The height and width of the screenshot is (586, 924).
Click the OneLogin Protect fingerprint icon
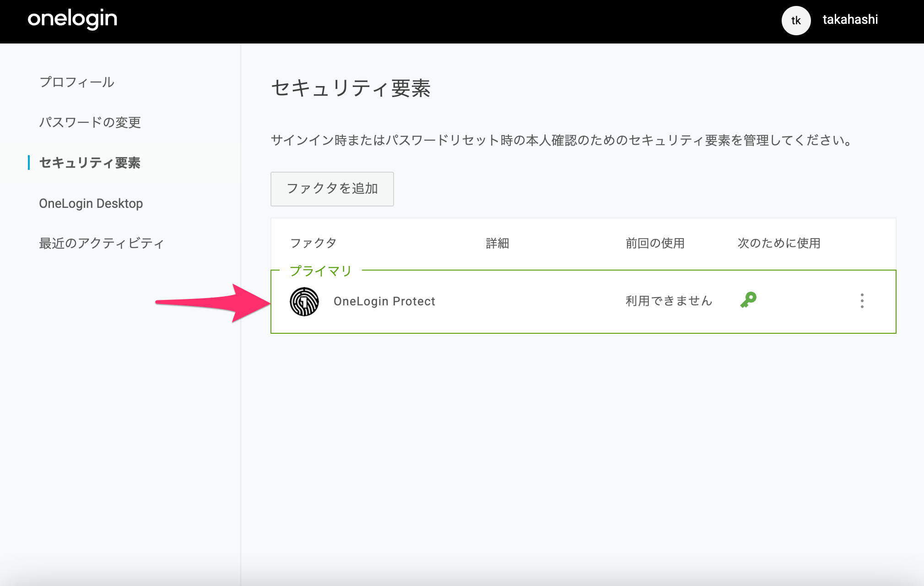click(304, 301)
